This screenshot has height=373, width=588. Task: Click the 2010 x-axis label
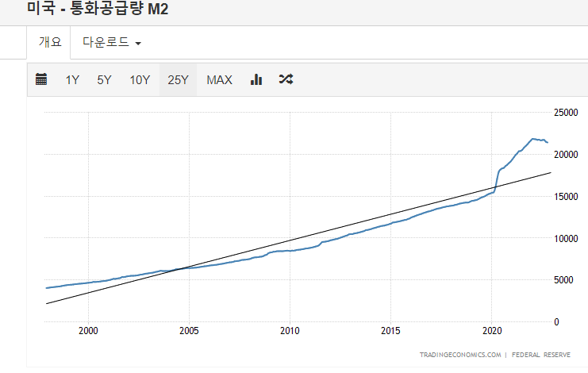pos(290,331)
